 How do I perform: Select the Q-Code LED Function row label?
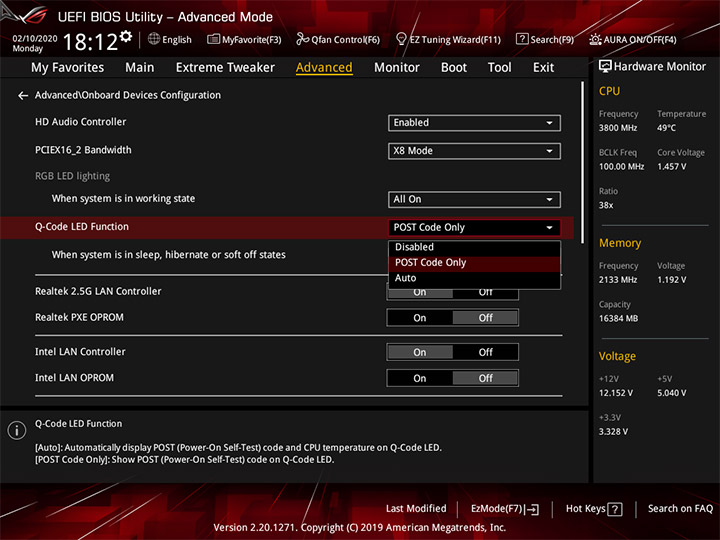(82, 227)
